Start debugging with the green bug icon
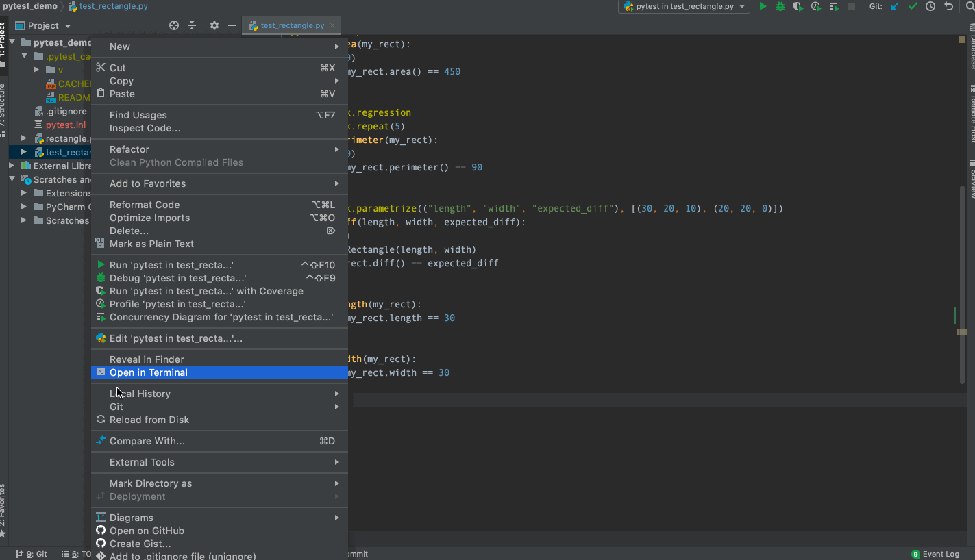Image resolution: width=975 pixels, height=560 pixels. click(780, 6)
